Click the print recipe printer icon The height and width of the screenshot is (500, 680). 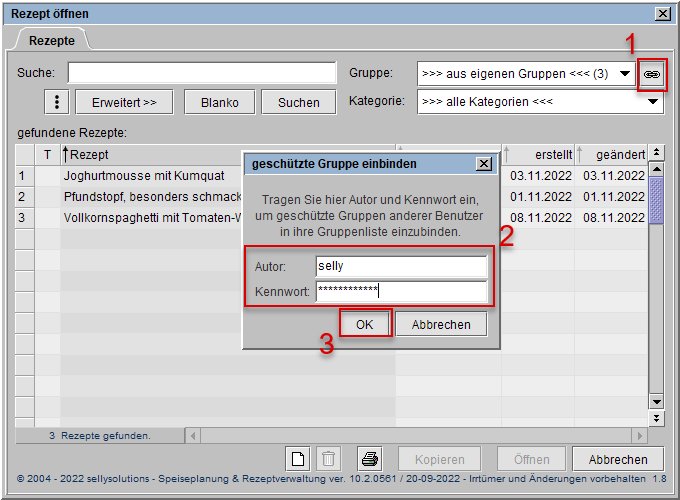(370, 459)
